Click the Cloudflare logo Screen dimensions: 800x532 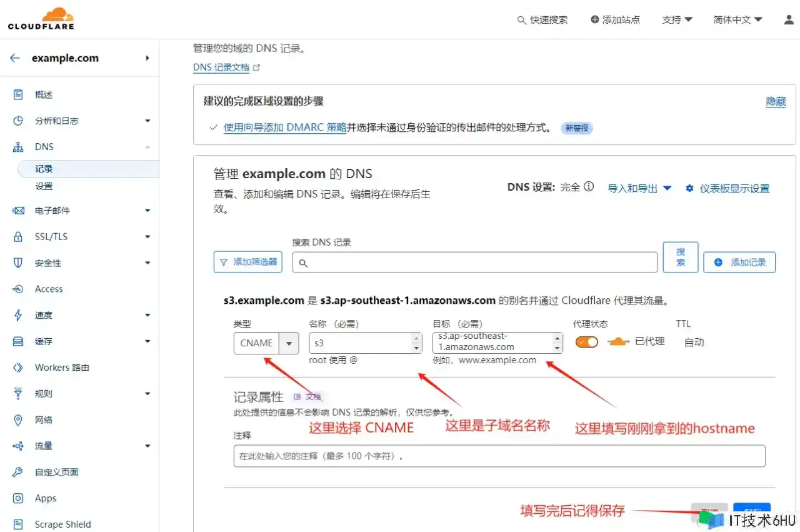click(41, 19)
